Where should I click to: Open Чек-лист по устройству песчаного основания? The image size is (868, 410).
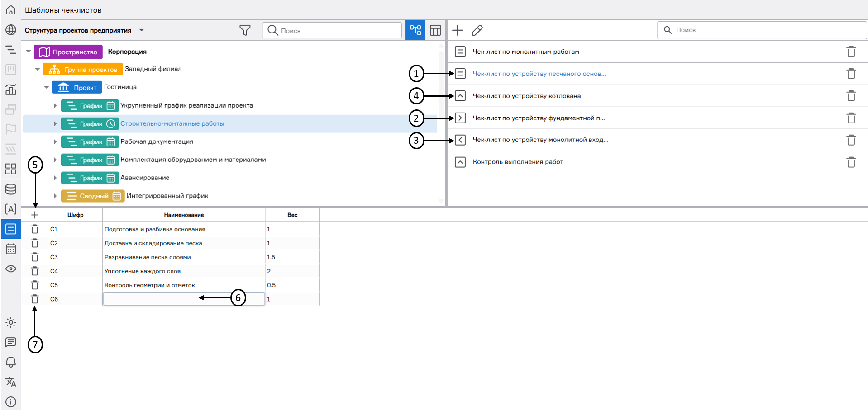[539, 74]
